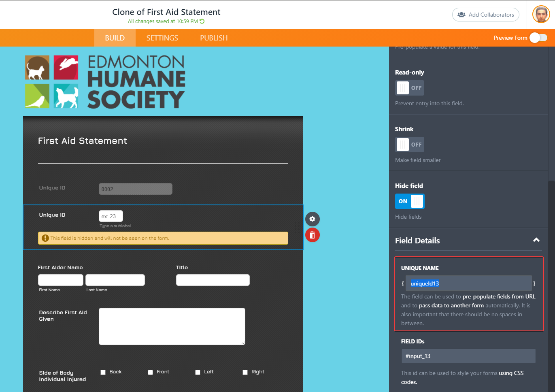The height and width of the screenshot is (392, 555).
Task: Click the form title Clone of First Aid Statement
Action: tap(166, 12)
